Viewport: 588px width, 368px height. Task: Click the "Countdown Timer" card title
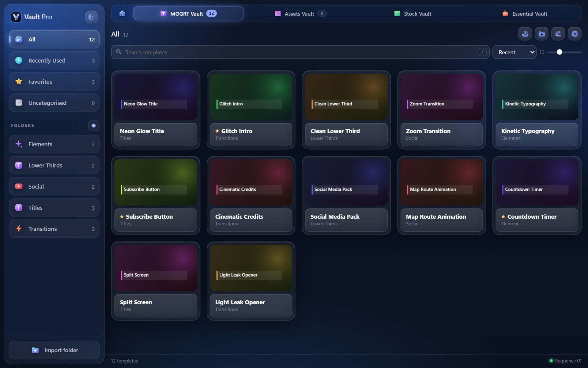[532, 217]
